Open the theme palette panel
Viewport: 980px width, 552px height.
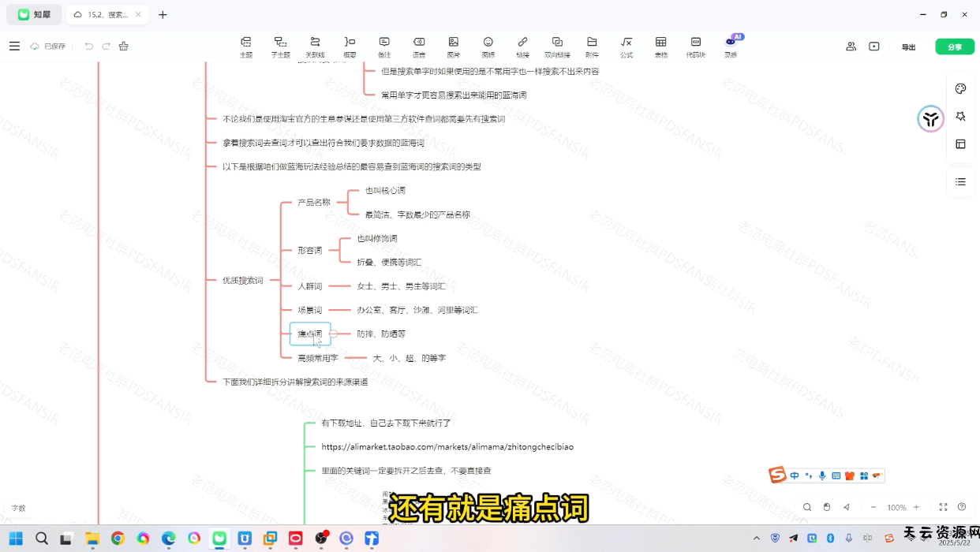click(960, 89)
